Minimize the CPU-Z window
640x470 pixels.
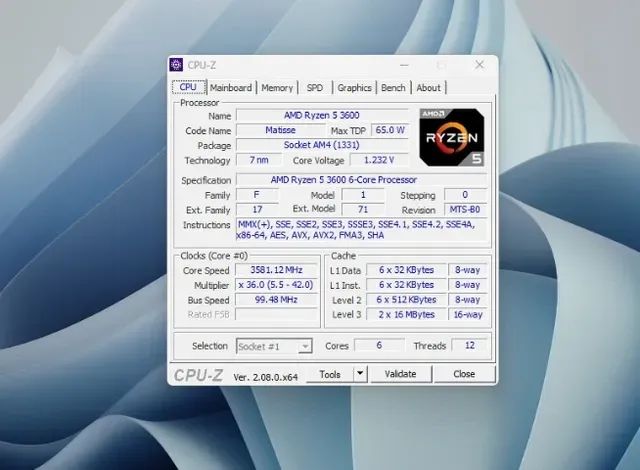click(401, 65)
